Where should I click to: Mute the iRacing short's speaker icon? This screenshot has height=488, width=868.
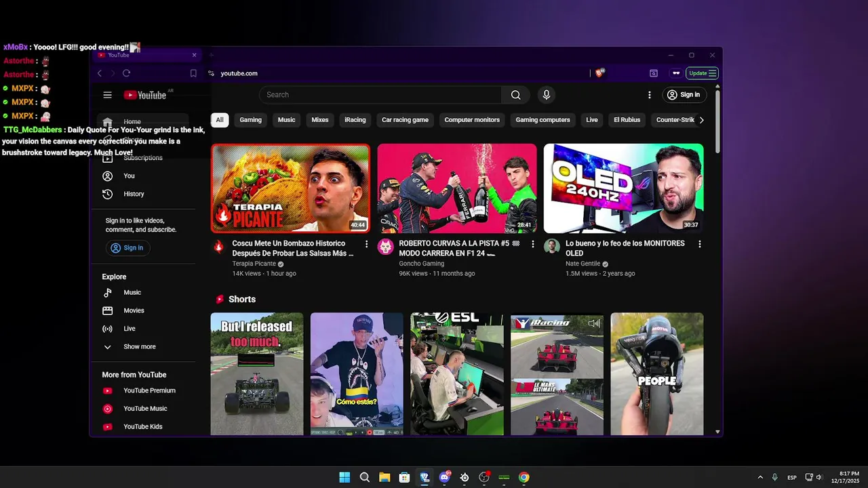coord(594,323)
